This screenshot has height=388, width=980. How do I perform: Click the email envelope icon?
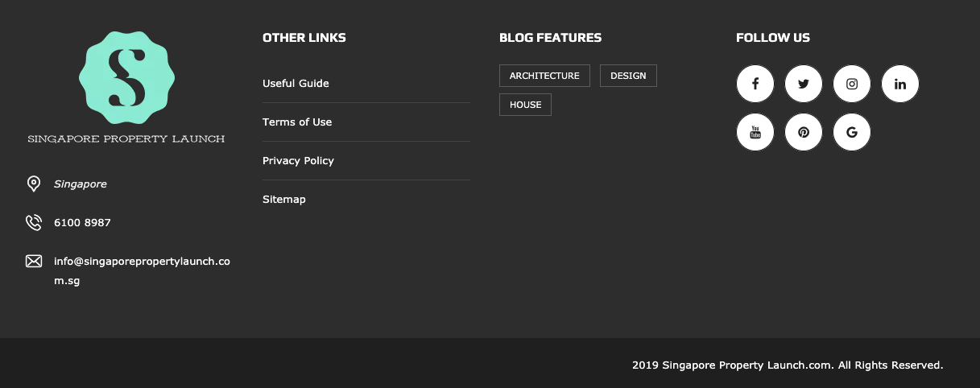coord(34,261)
